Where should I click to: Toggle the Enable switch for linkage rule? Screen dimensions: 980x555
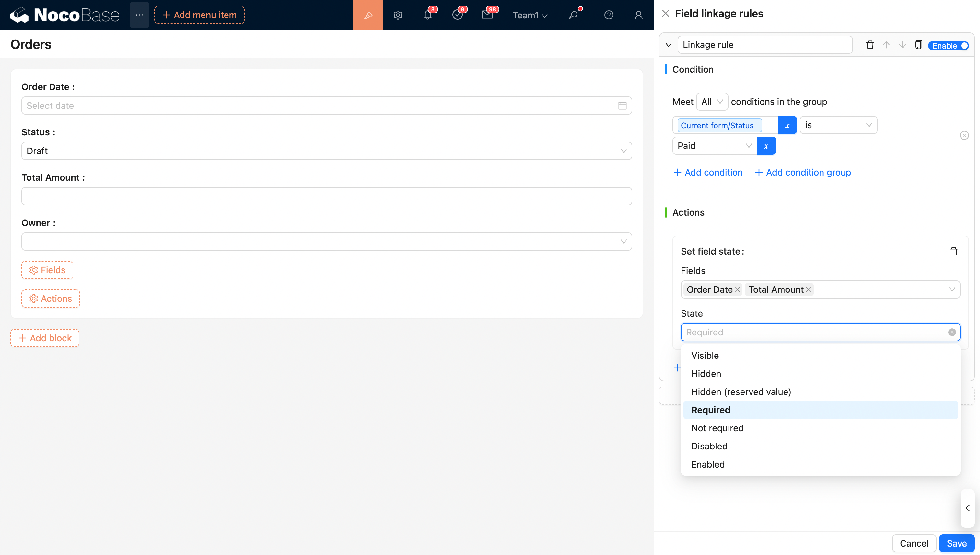(x=949, y=46)
